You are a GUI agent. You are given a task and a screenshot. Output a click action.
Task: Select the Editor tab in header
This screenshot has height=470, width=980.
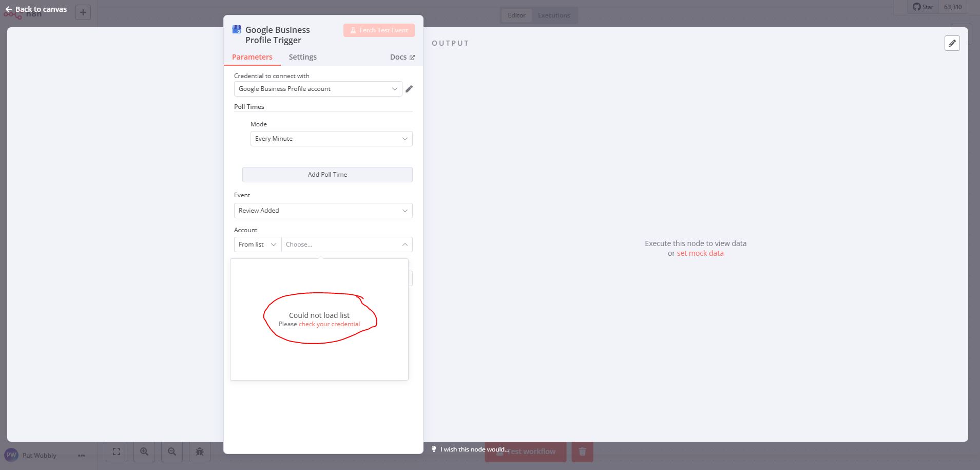[516, 15]
